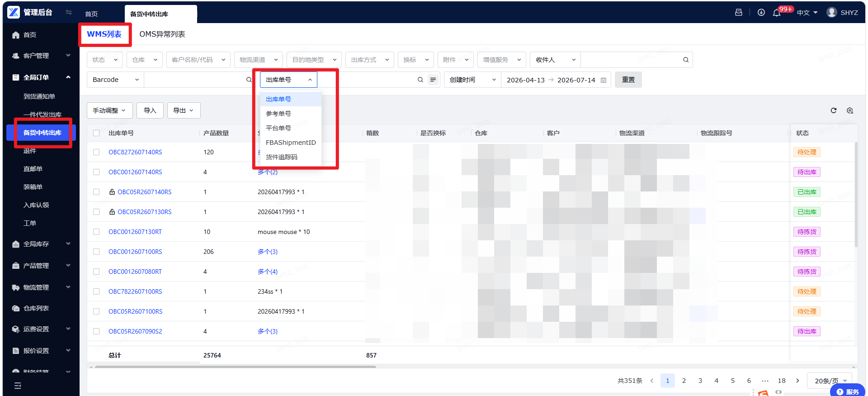Open order link OBC05R2607100RS

(x=135, y=311)
